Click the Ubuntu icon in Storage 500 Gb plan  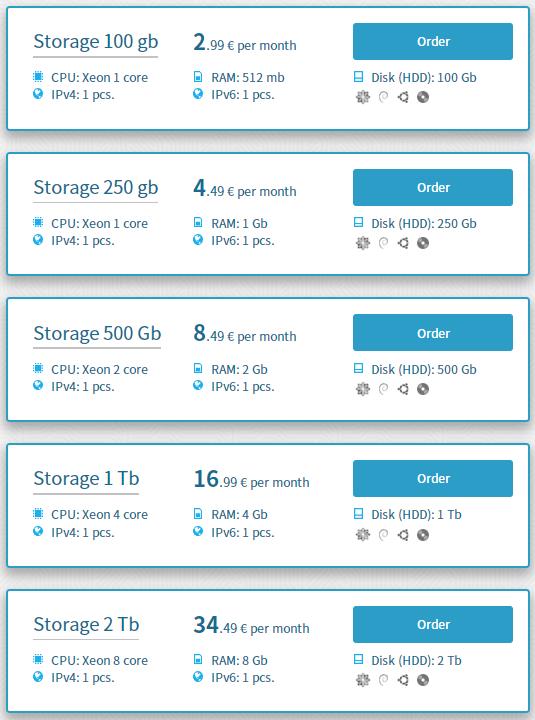[403, 389]
